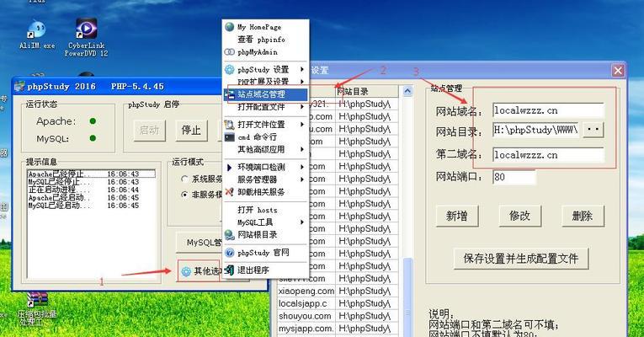This screenshot has height=337, width=644.
Task: Click the browse ".." button beside 网站目录
Action: tap(593, 130)
